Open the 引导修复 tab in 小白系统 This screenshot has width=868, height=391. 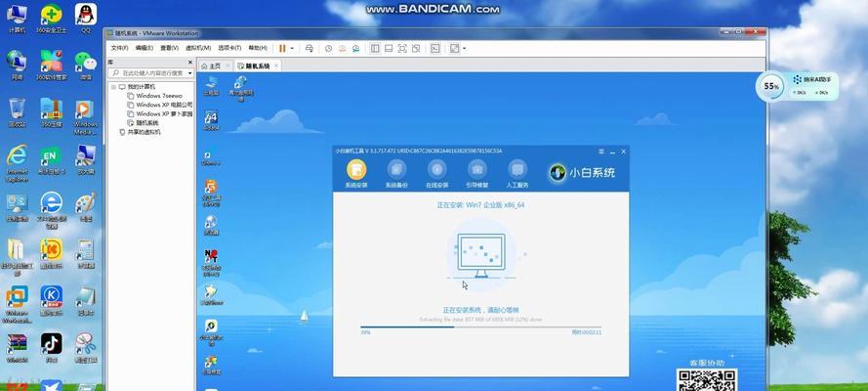tap(477, 174)
